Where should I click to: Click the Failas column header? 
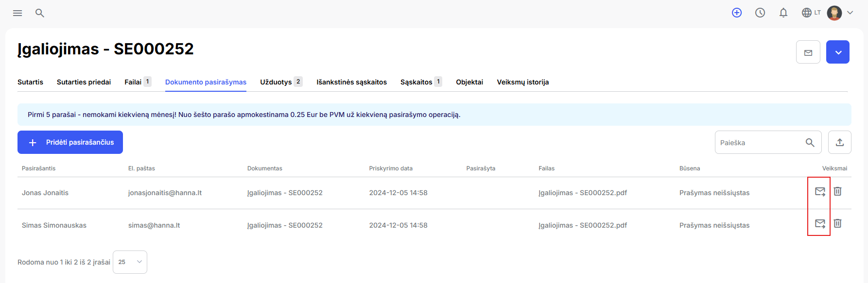point(546,168)
